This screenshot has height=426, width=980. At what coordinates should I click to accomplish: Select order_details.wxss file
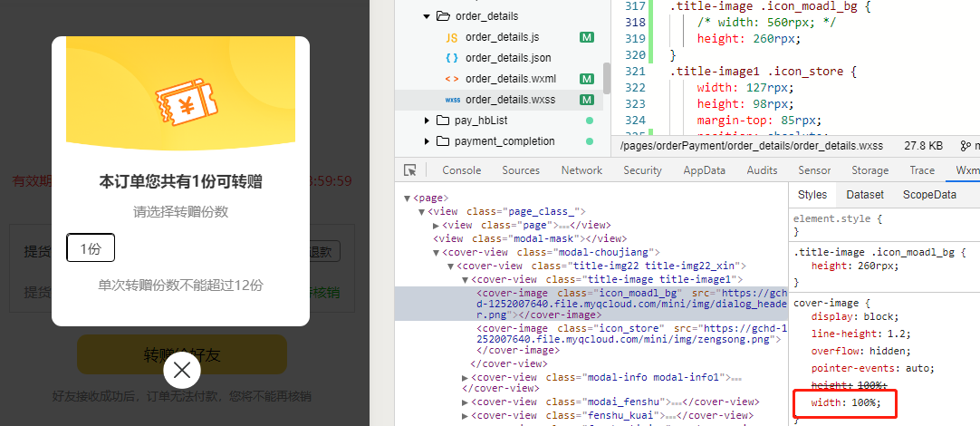510,100
